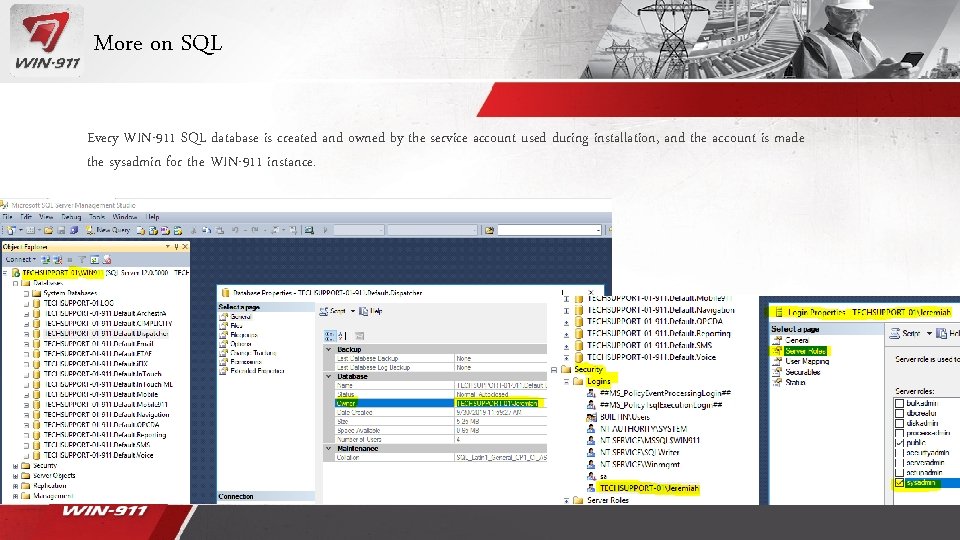
Task: Expand the Management folder
Action: tap(16, 496)
